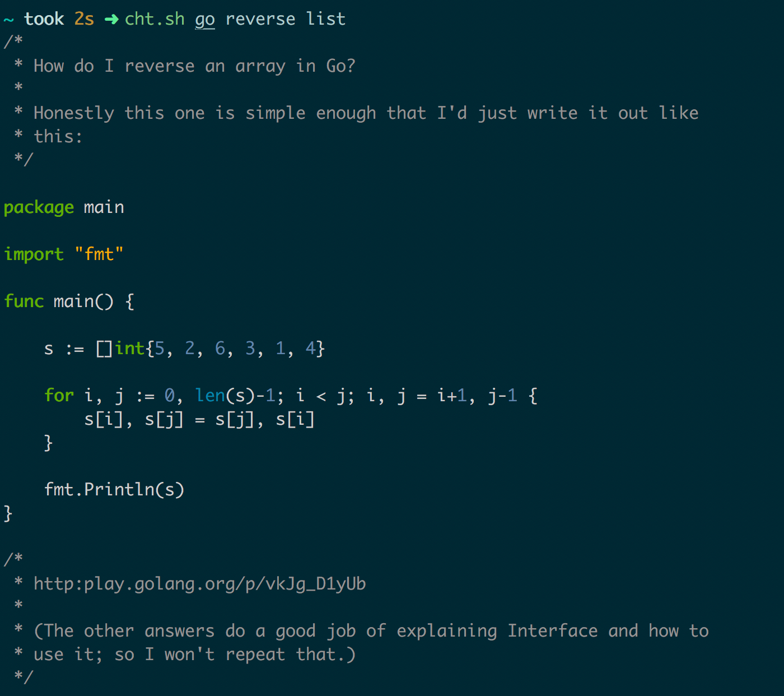Click the underlined 'go' argument
The width and height of the screenshot is (784, 696).
click(x=205, y=20)
